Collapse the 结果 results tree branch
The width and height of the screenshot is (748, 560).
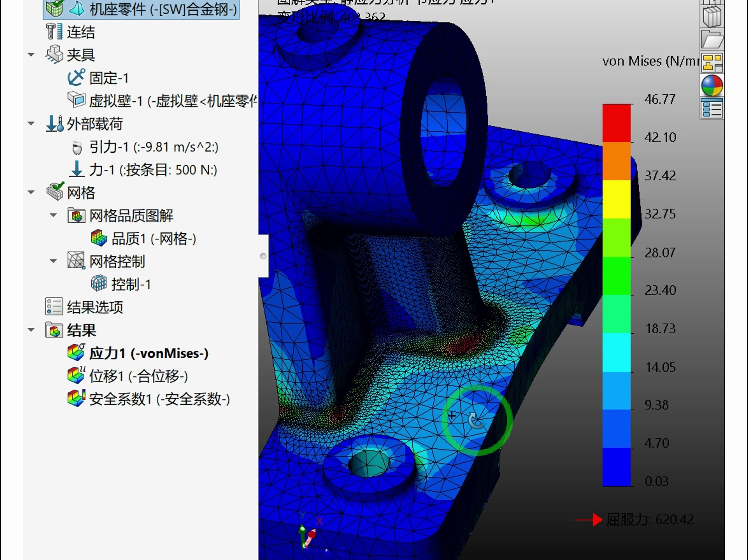(31, 330)
